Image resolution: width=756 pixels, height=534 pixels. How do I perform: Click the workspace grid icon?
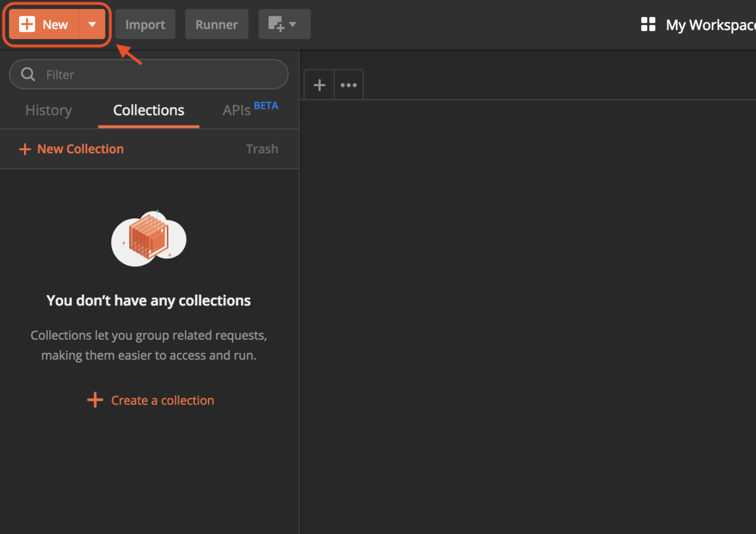click(x=648, y=25)
